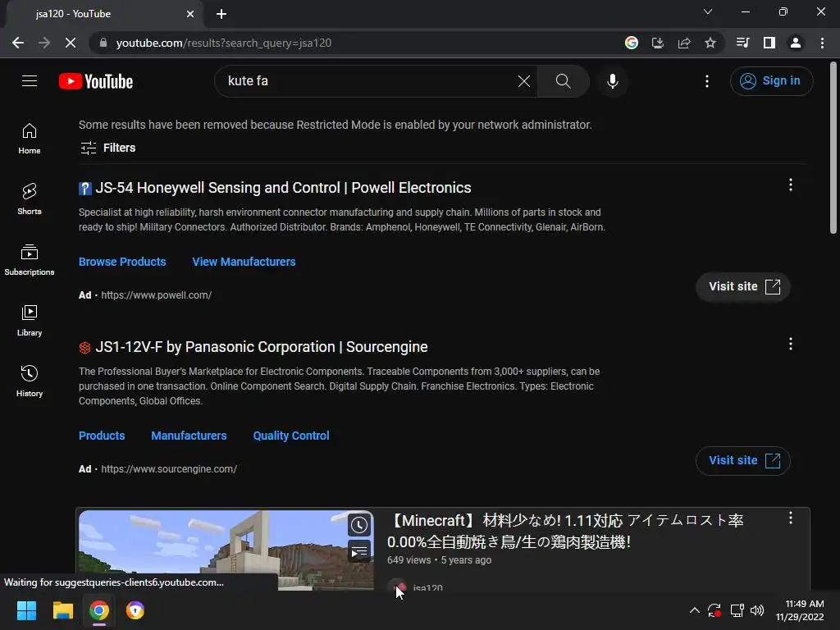Go to Home in the sidebar
The image size is (840, 630).
(30, 139)
